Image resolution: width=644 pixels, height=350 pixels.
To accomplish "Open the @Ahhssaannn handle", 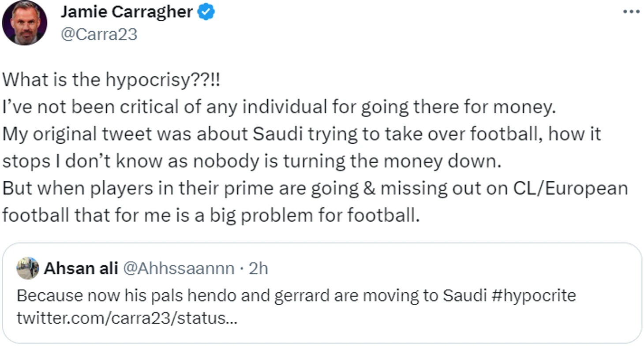I will click(178, 268).
